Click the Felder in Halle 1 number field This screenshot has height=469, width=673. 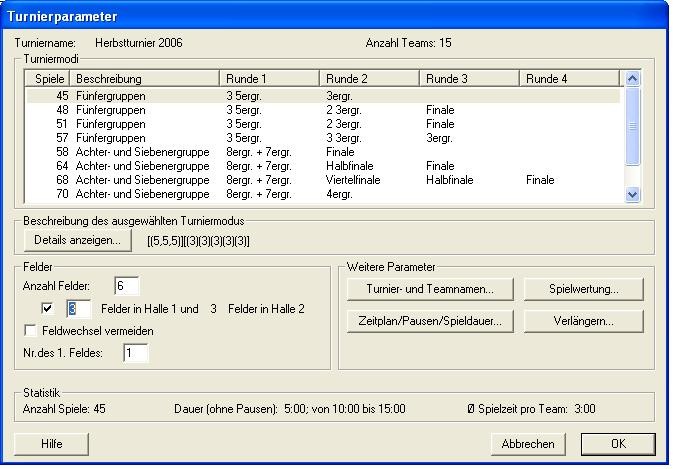click(79, 309)
